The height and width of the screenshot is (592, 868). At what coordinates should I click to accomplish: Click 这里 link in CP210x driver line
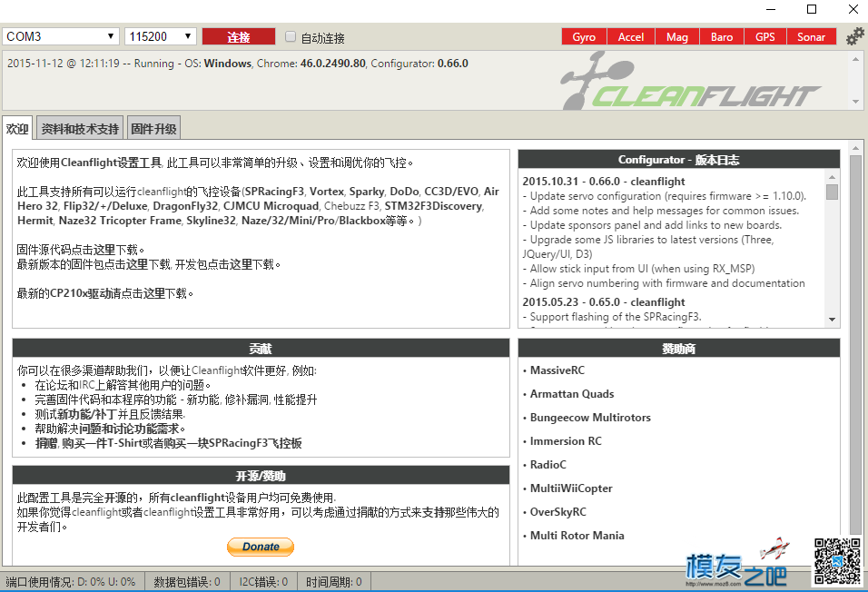pyautogui.click(x=153, y=293)
